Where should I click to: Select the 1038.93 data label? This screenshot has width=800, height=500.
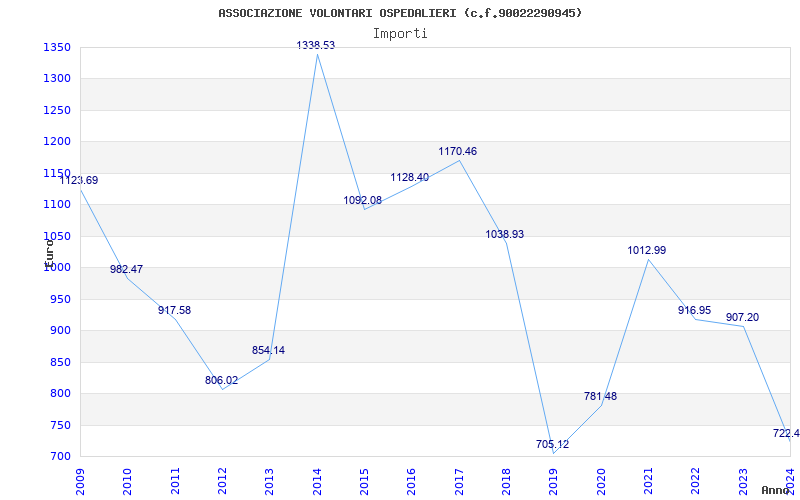(505, 235)
